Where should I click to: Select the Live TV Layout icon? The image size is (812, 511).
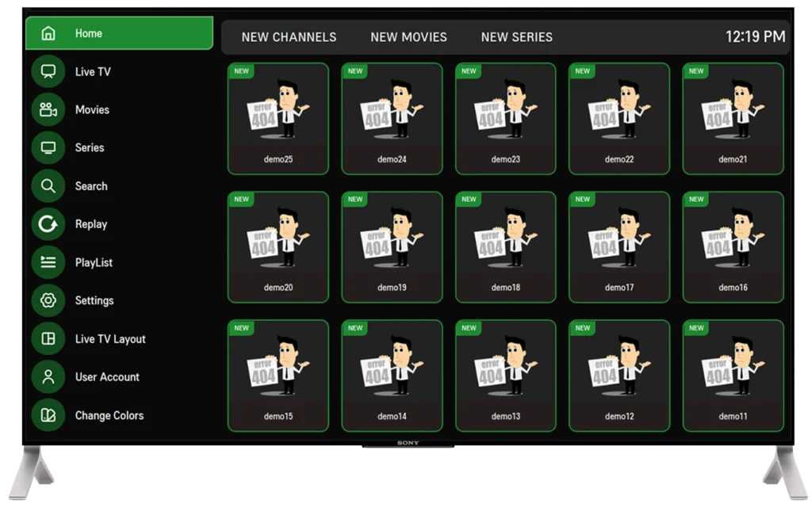click(x=48, y=339)
